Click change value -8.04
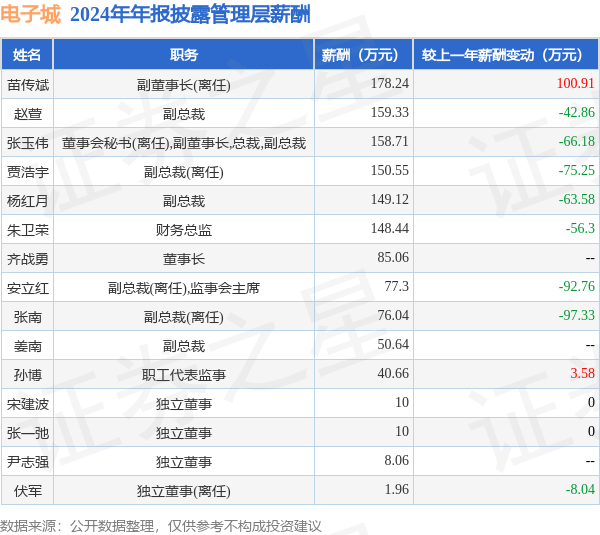 pyautogui.click(x=580, y=489)
